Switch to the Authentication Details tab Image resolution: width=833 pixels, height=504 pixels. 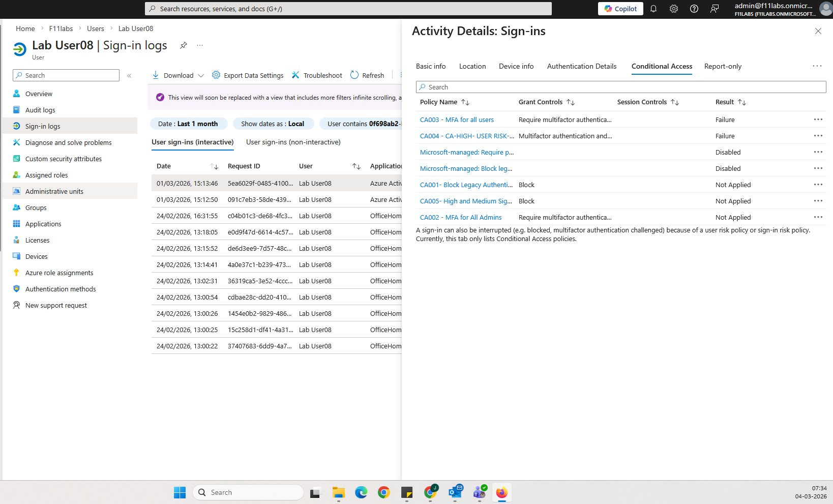pyautogui.click(x=581, y=66)
